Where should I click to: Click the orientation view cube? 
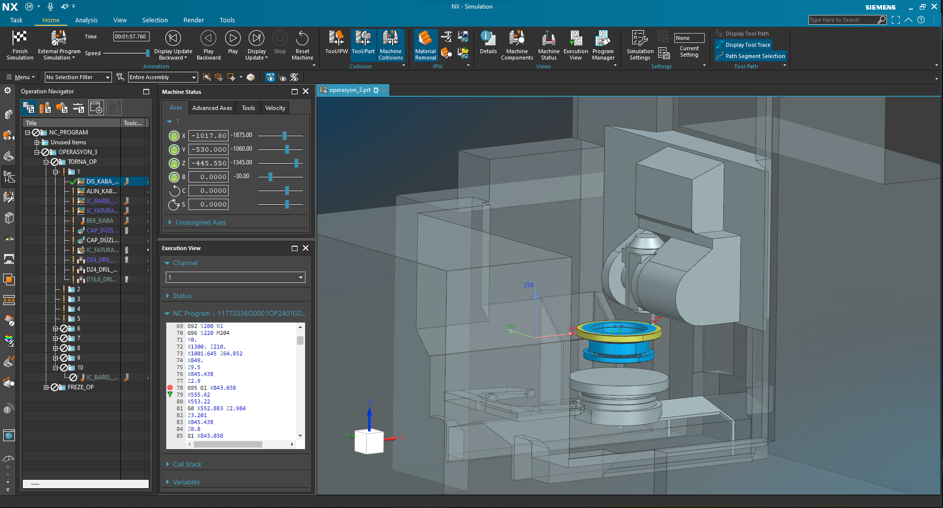[369, 441]
